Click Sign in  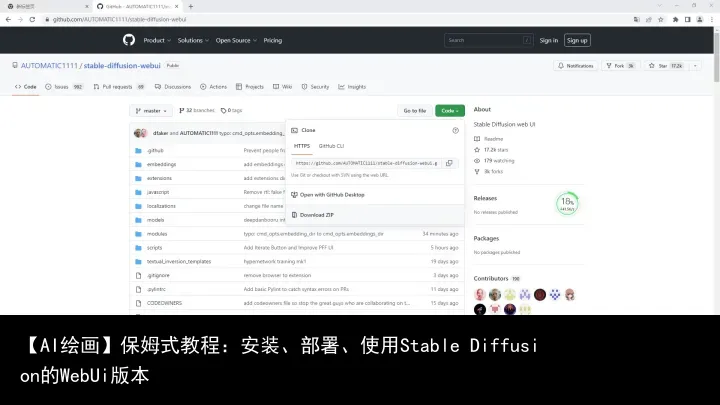[x=549, y=40]
